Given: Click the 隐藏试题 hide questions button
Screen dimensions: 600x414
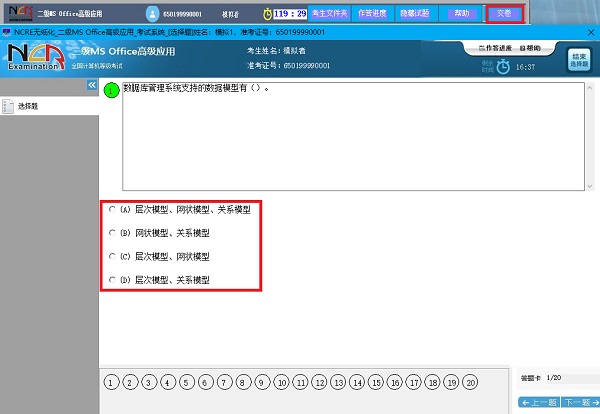Looking at the screenshot, I should coord(415,14).
